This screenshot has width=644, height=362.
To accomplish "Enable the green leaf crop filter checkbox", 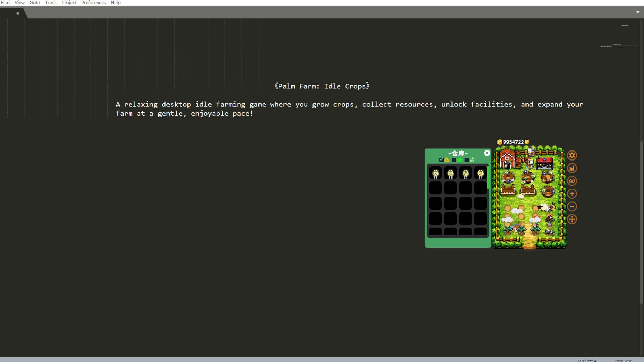I will tap(454, 160).
